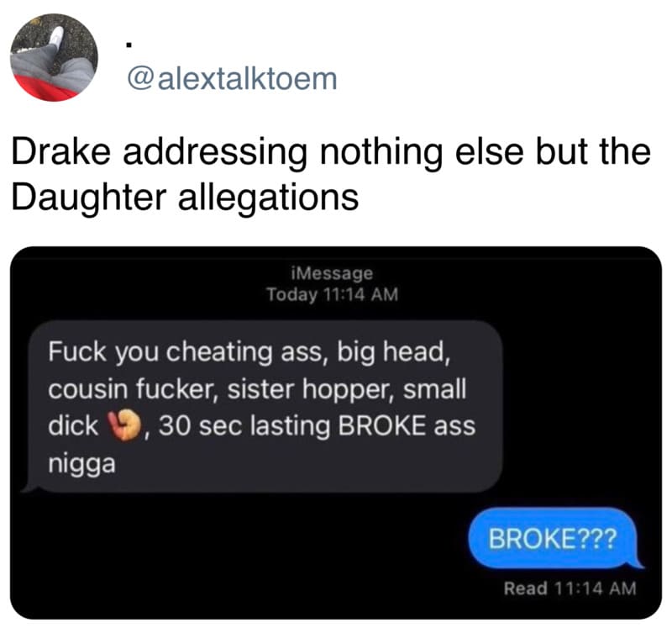
Task: Click the tail of the blue bubble
Action: 638,561
